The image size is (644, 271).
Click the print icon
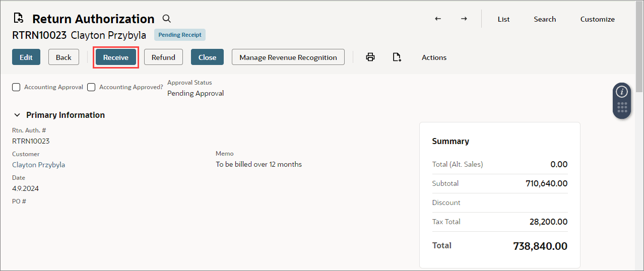click(370, 57)
